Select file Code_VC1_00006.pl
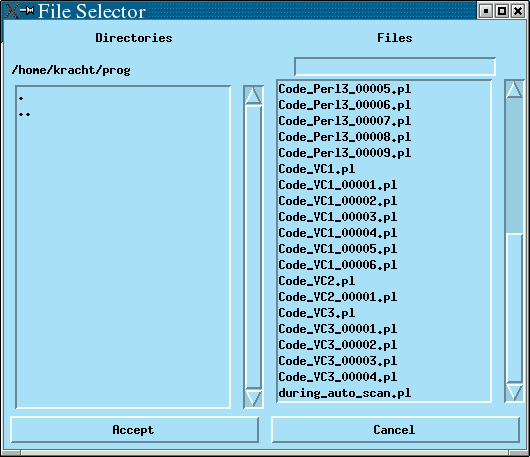The height and width of the screenshot is (457, 530). (337, 265)
